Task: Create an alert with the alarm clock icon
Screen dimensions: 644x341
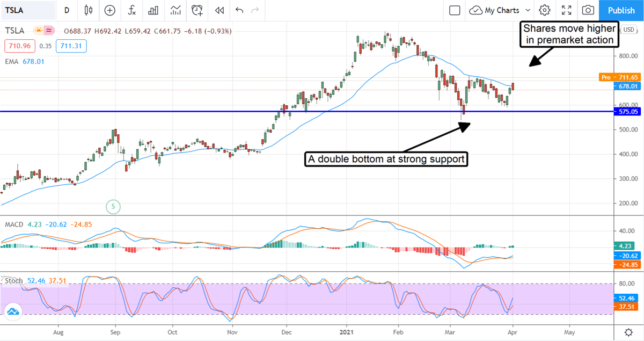Action: (197, 10)
